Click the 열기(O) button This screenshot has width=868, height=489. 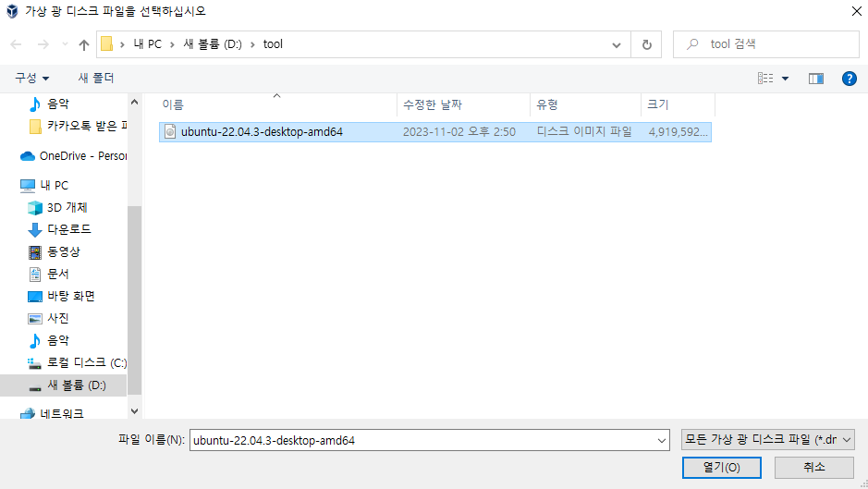[721, 468]
